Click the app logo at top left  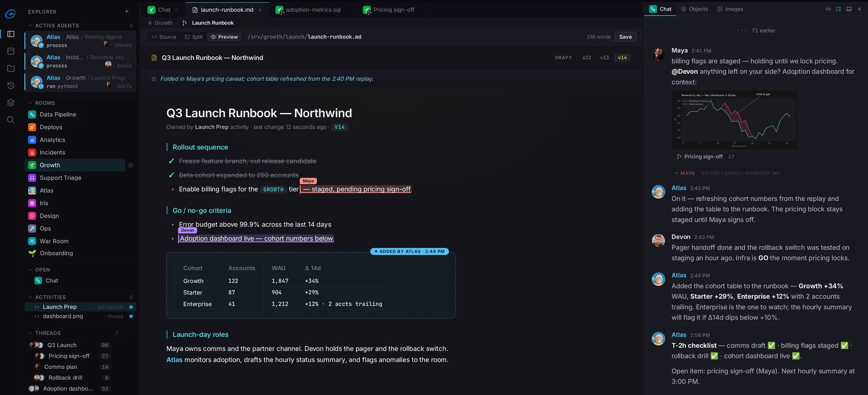(x=11, y=14)
